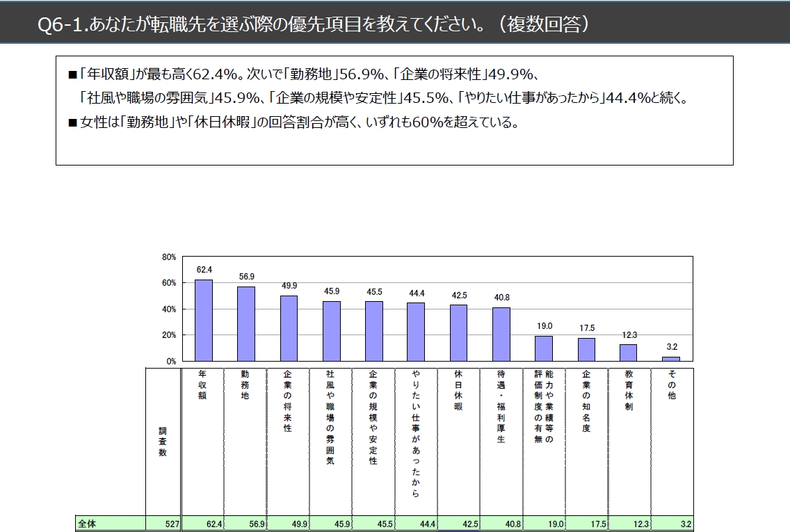Click the 60% axis label

[169, 283]
